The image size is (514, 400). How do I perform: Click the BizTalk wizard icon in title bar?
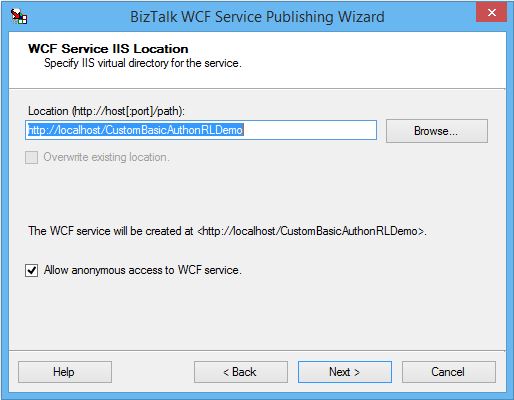click(19, 16)
